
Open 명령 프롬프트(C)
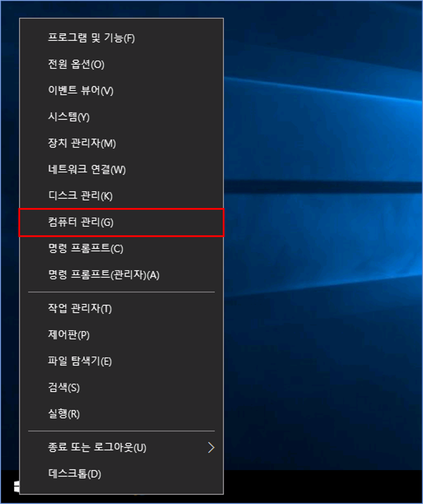[x=121, y=249]
